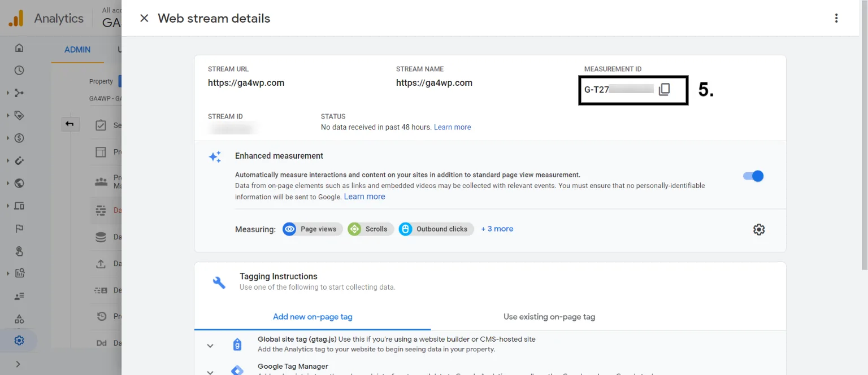This screenshot has height=375, width=868.
Task: Click the Page views measurement icon
Action: [x=289, y=229]
